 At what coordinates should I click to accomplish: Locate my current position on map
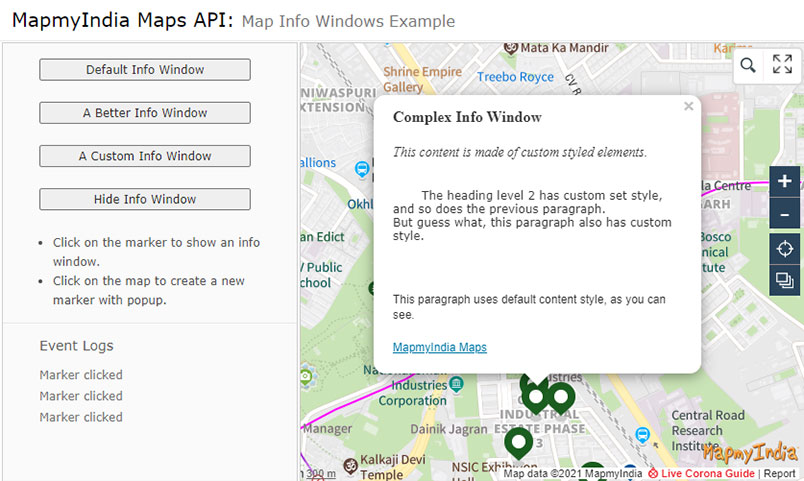point(785,249)
